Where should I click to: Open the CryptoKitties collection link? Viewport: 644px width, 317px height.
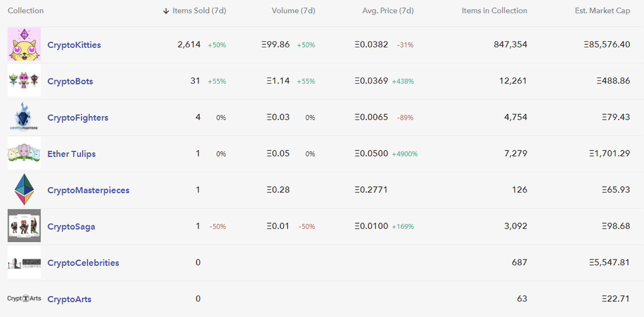tap(74, 45)
